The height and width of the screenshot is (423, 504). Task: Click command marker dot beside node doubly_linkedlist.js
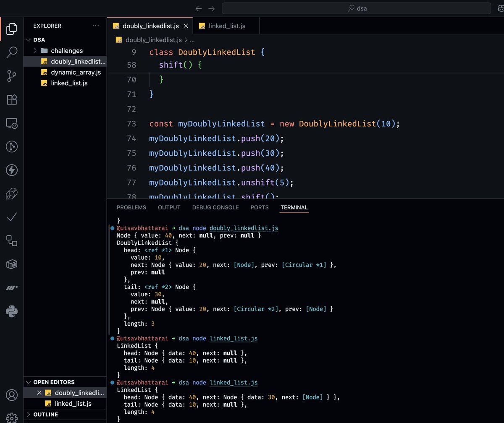point(112,228)
